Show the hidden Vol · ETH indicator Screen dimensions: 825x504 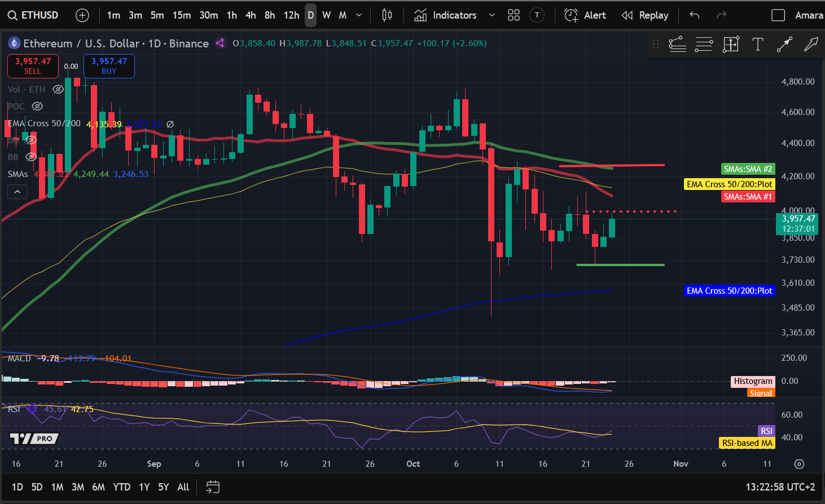click(x=58, y=90)
